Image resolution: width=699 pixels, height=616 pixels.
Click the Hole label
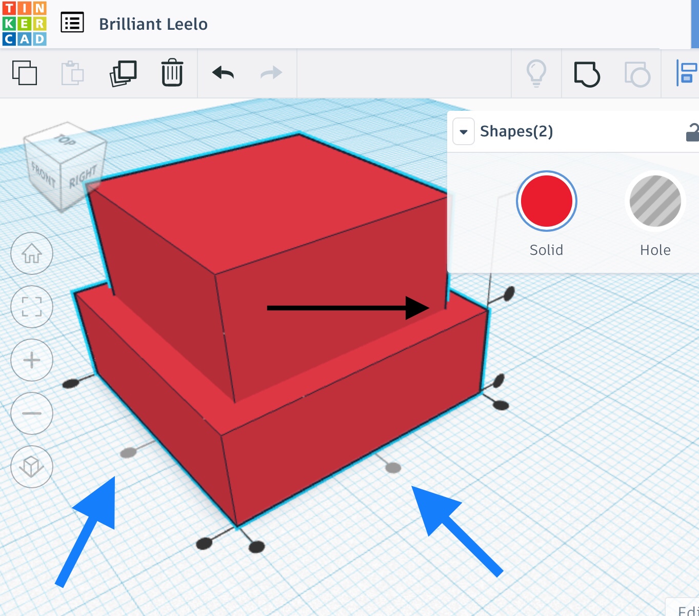click(655, 250)
